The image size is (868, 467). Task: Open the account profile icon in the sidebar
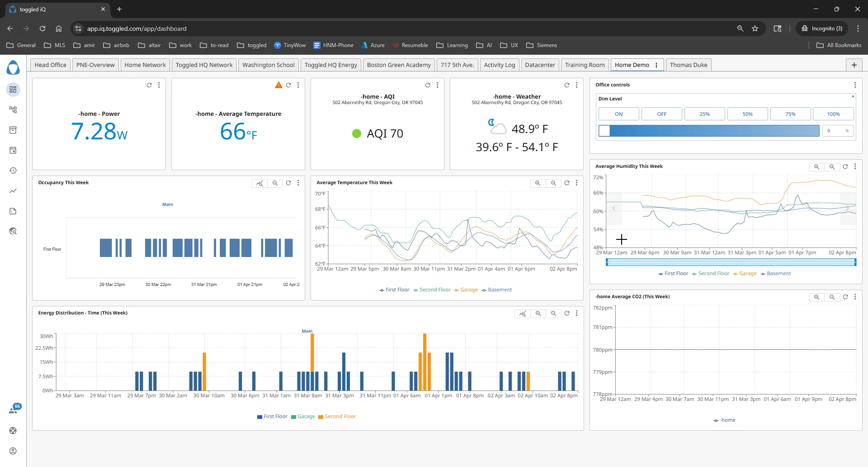[x=13, y=451]
